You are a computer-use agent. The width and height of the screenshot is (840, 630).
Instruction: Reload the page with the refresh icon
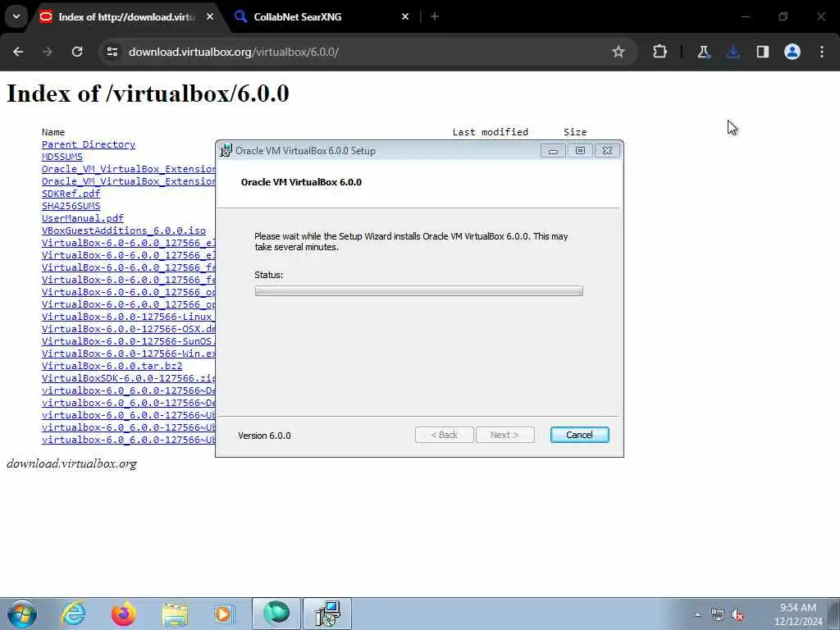(77, 52)
